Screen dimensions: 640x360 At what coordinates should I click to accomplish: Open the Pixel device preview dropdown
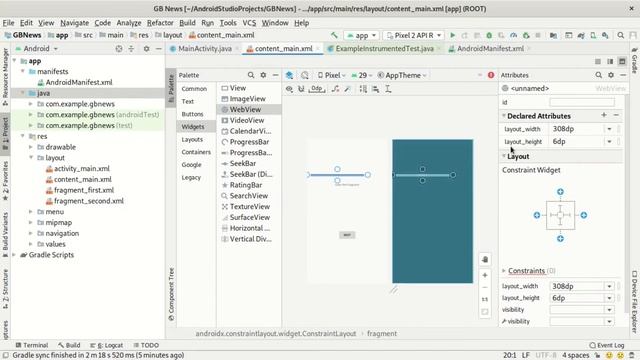pyautogui.click(x=331, y=75)
